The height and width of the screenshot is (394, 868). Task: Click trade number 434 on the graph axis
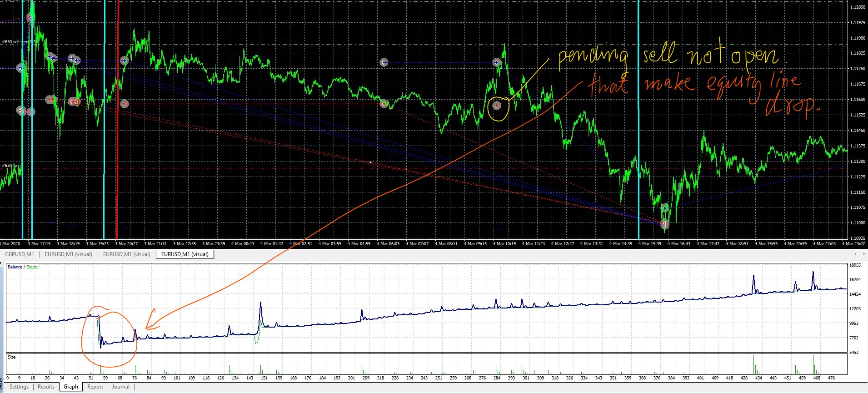(758, 378)
